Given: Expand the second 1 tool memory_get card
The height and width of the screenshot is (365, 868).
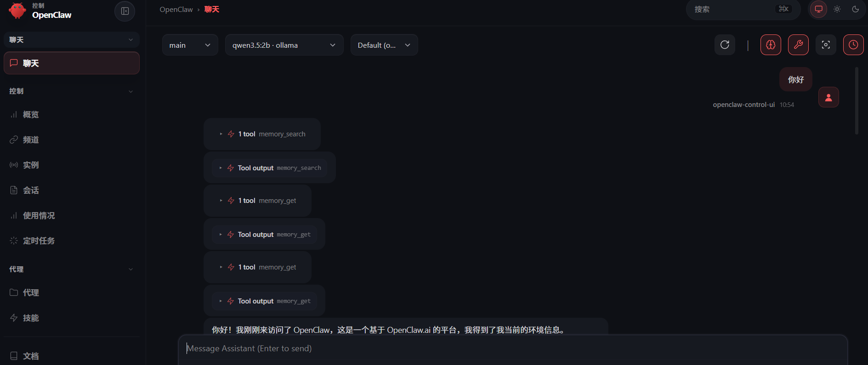Looking at the screenshot, I should (x=257, y=267).
